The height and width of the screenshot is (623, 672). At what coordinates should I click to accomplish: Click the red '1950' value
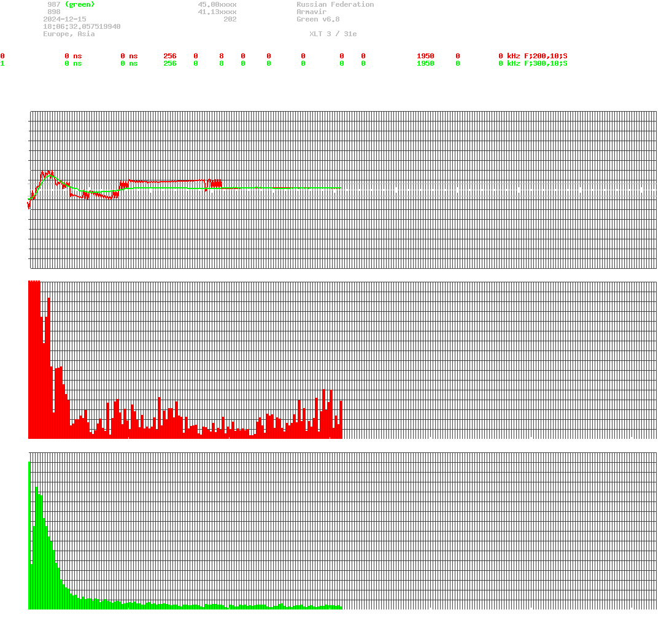(425, 56)
